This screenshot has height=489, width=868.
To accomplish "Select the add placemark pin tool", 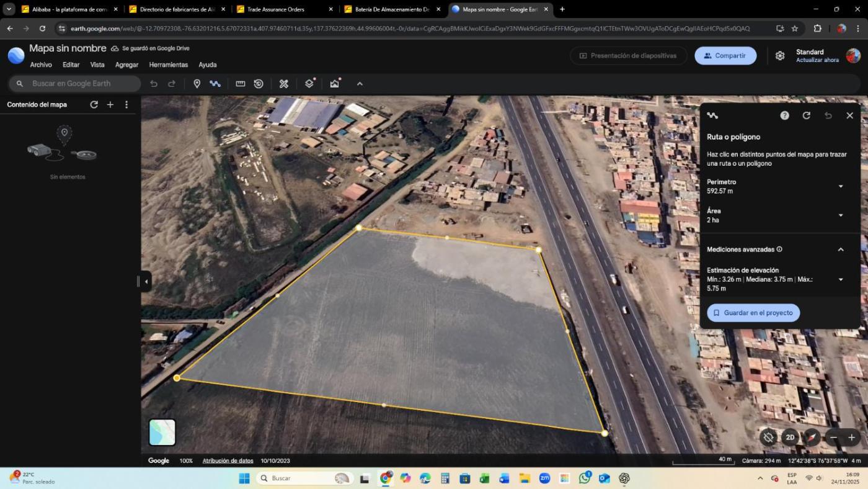I will coord(197,84).
